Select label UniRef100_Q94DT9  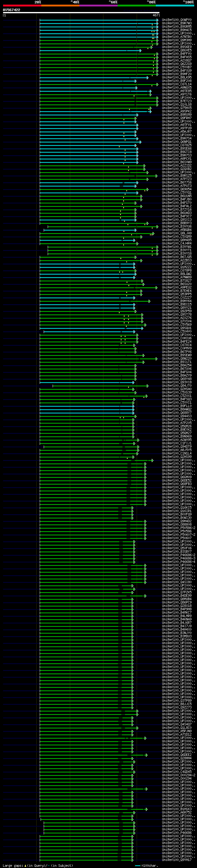[x=177, y=446]
